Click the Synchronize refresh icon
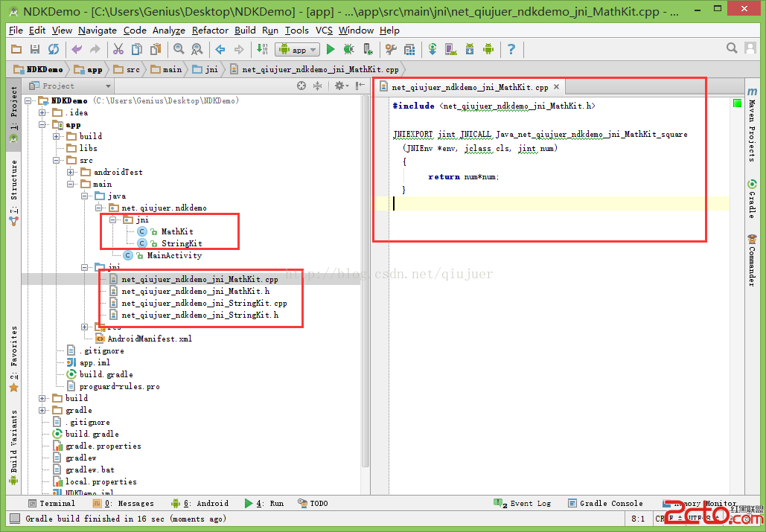The height and width of the screenshot is (532, 766). pos(54,50)
